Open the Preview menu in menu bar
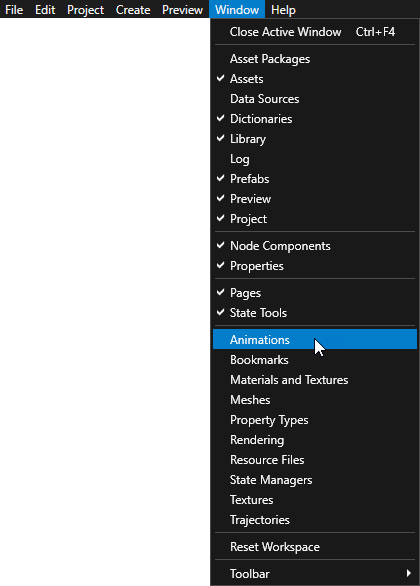Screen dimensions: 420x586 [182, 9]
